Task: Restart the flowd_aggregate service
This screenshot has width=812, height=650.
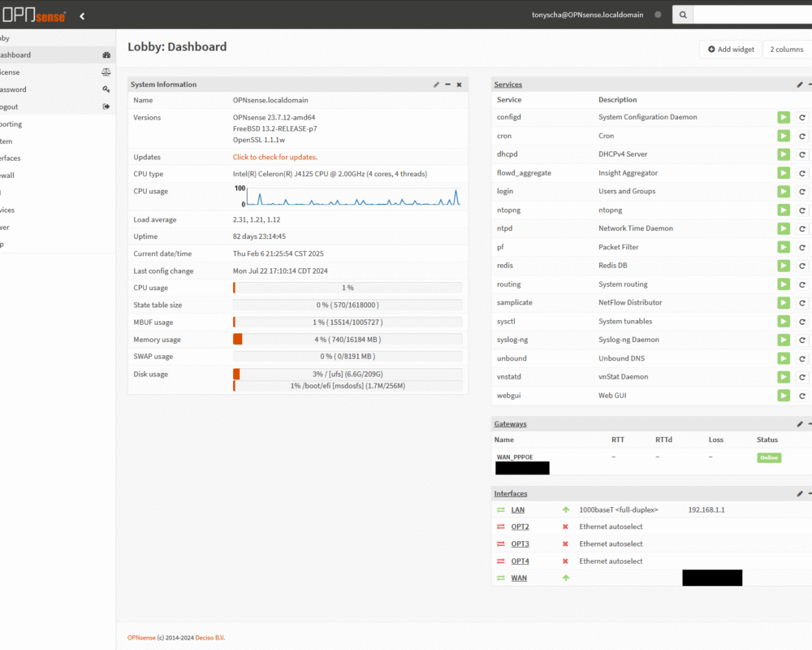Action: coord(801,173)
